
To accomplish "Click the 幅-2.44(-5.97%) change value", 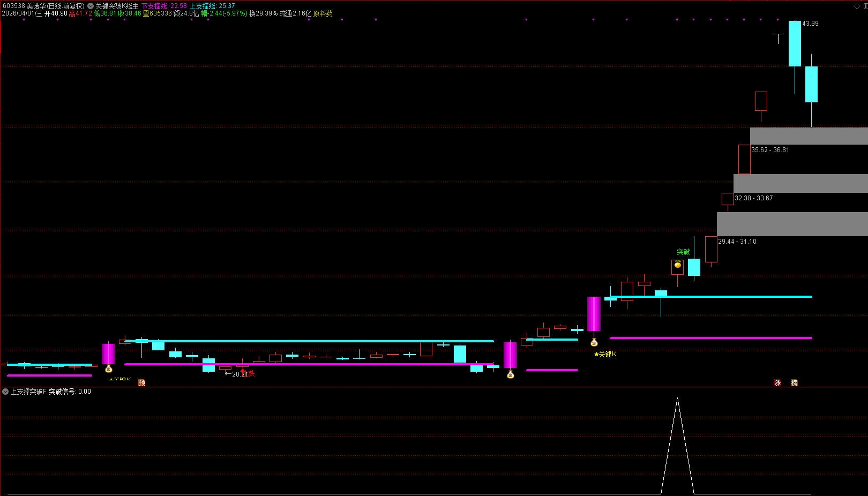I will (x=224, y=13).
